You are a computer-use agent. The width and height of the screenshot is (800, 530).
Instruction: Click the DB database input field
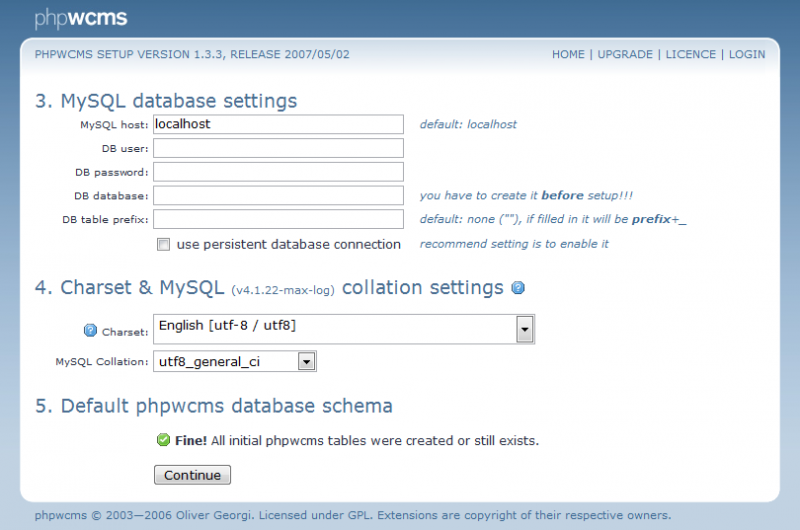278,196
